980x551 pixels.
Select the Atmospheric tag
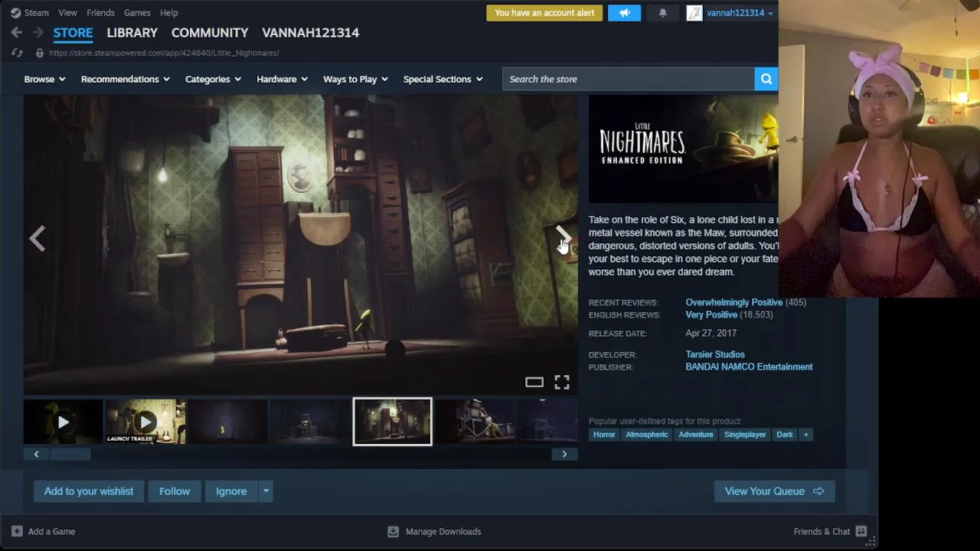point(647,435)
